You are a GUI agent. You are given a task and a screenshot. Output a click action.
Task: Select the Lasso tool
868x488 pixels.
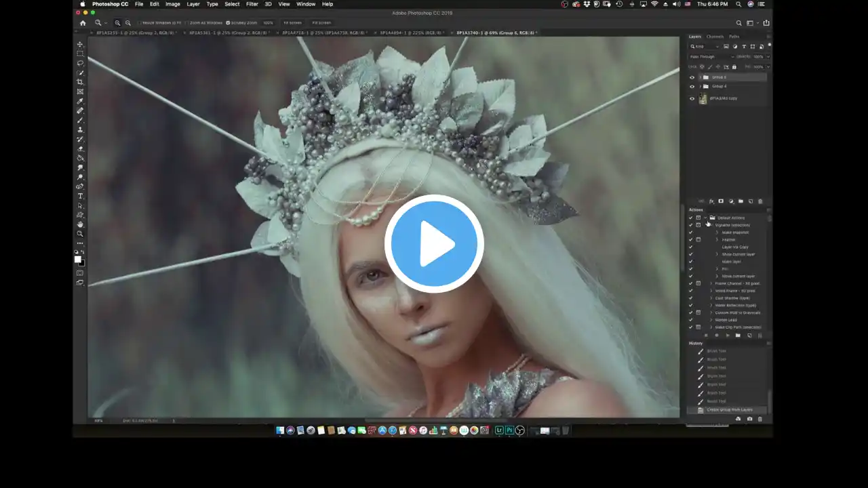(x=80, y=63)
